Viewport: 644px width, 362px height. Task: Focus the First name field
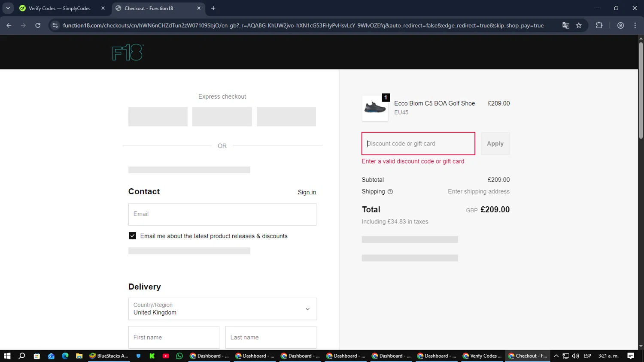(174, 338)
